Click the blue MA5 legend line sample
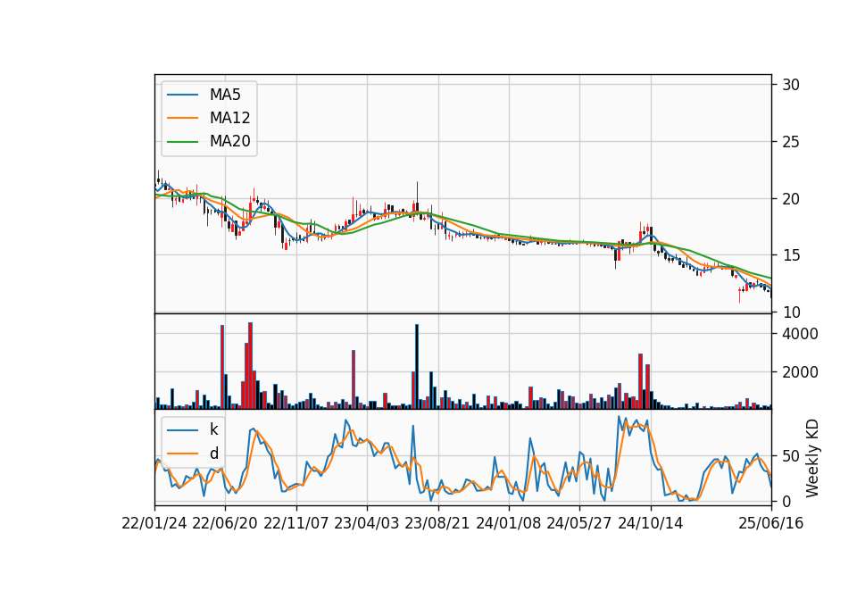 point(182,95)
